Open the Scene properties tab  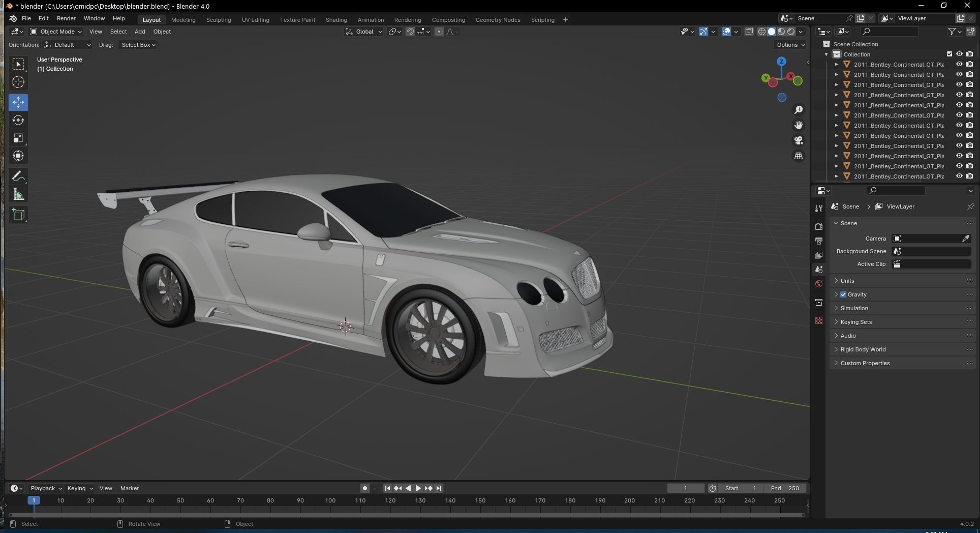[818, 269]
